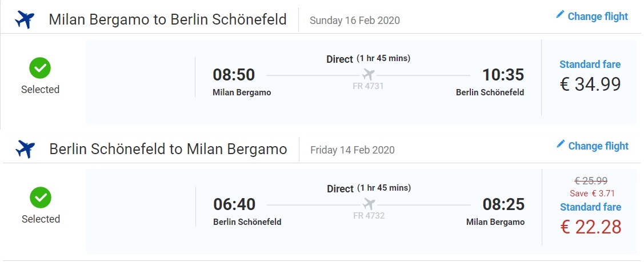
Task: Click the grey plane icon above FR 4731
Action: pyautogui.click(x=369, y=75)
